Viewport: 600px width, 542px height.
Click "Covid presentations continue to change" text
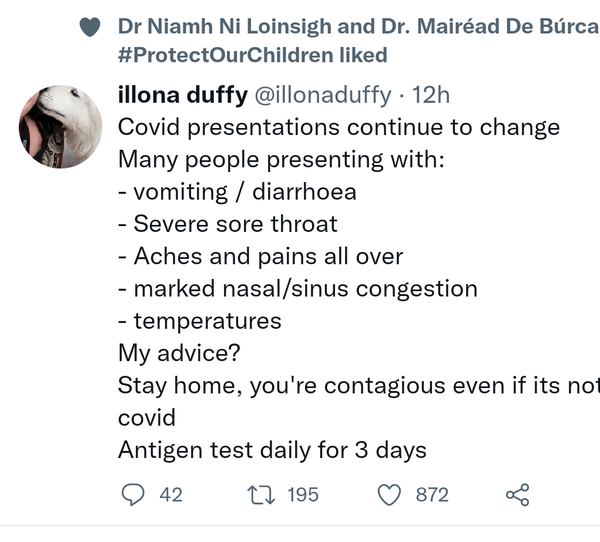tap(338, 127)
